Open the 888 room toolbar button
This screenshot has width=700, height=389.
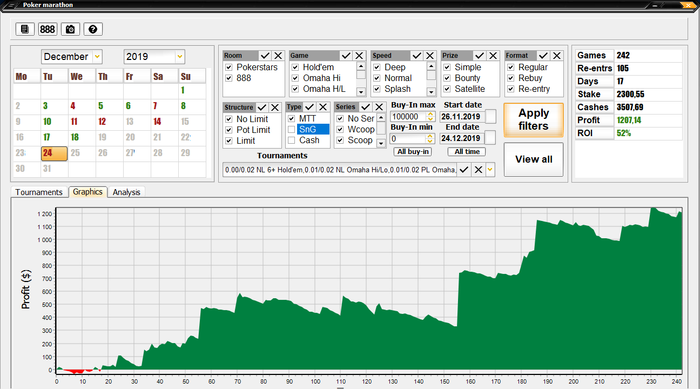47,29
